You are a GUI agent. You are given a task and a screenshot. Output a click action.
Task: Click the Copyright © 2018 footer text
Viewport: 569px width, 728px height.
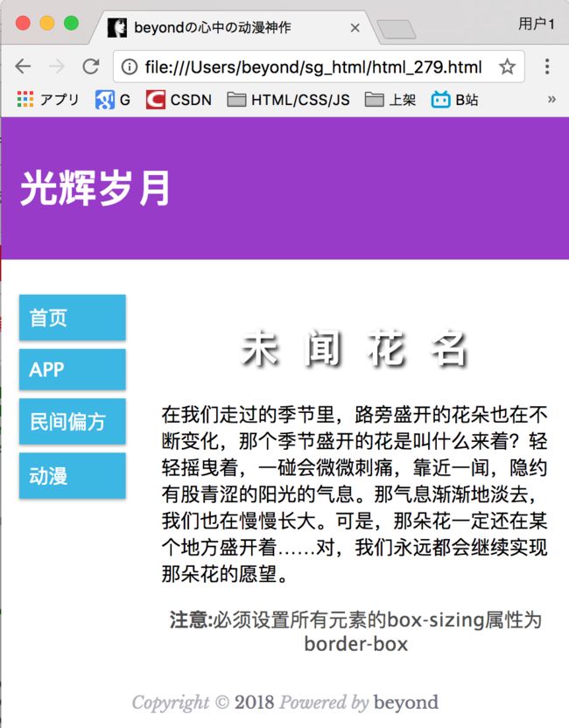point(285,702)
